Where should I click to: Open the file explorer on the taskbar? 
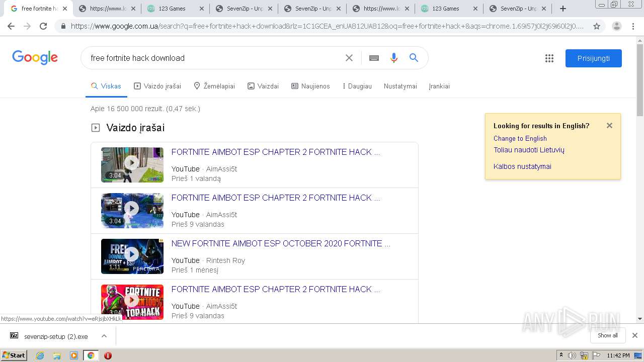pos(57,355)
